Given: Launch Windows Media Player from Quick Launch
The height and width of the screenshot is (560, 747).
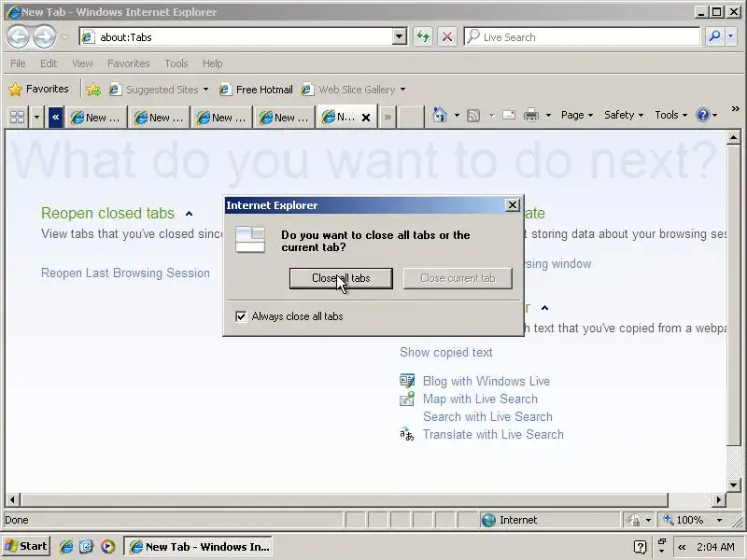Looking at the screenshot, I should (107, 546).
